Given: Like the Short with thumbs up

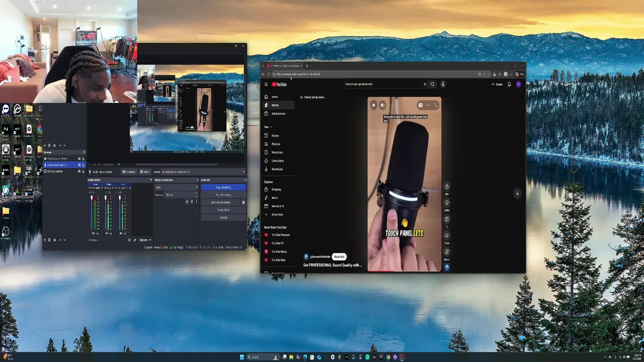Looking at the screenshot, I should (447, 187).
